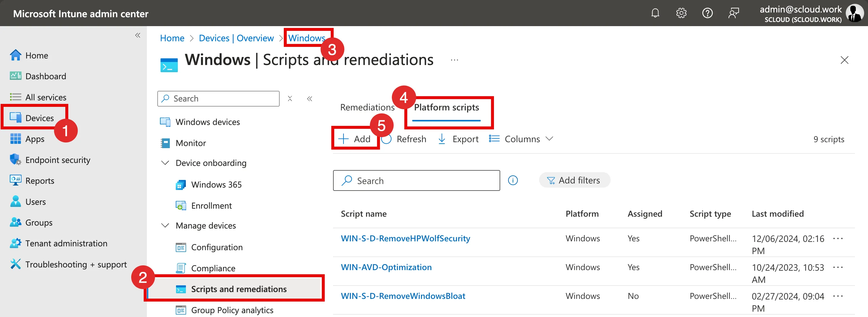
Task: Click the '9 scripts' count text
Action: click(829, 139)
